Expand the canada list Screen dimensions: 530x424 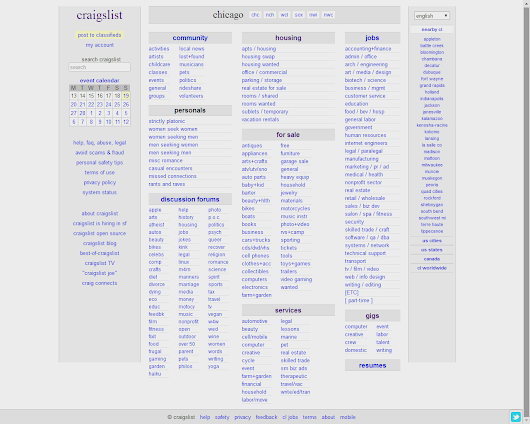[432, 259]
